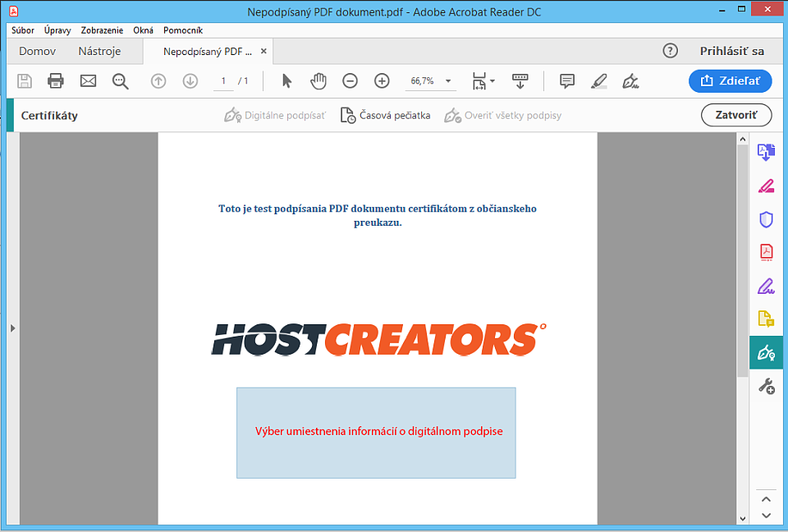Open the Sign document pen tool in toolbar
The image size is (788, 532).
point(630,81)
